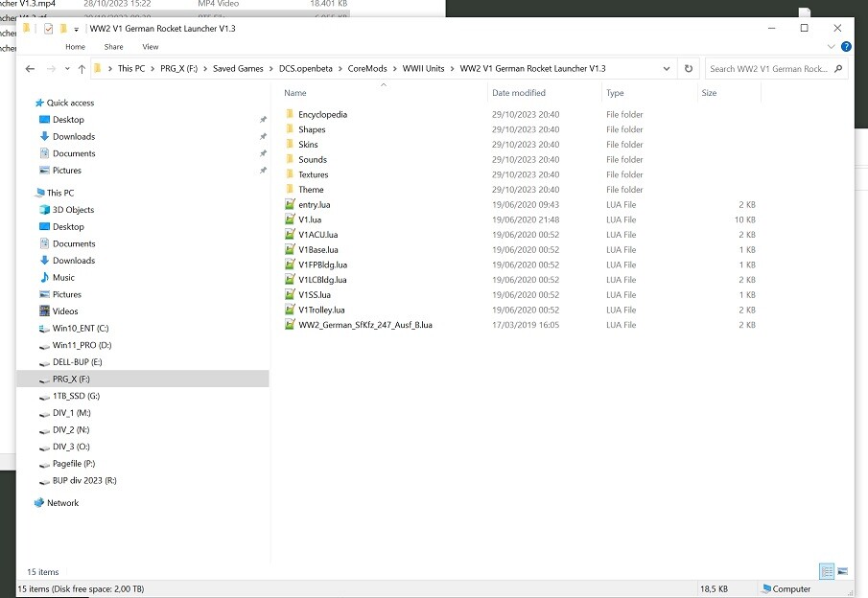This screenshot has height=598, width=868.
Task: Refresh the current folder view
Action: (689, 69)
